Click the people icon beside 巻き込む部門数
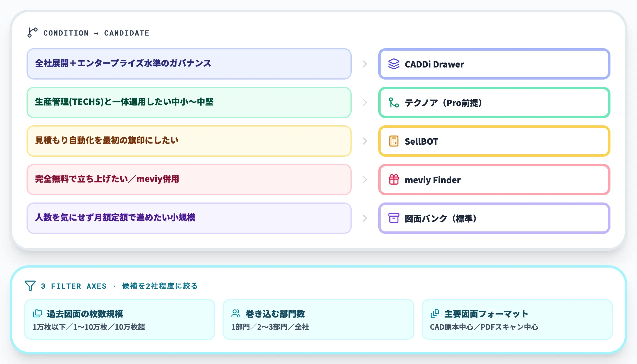This screenshot has height=364, width=637. 236,313
